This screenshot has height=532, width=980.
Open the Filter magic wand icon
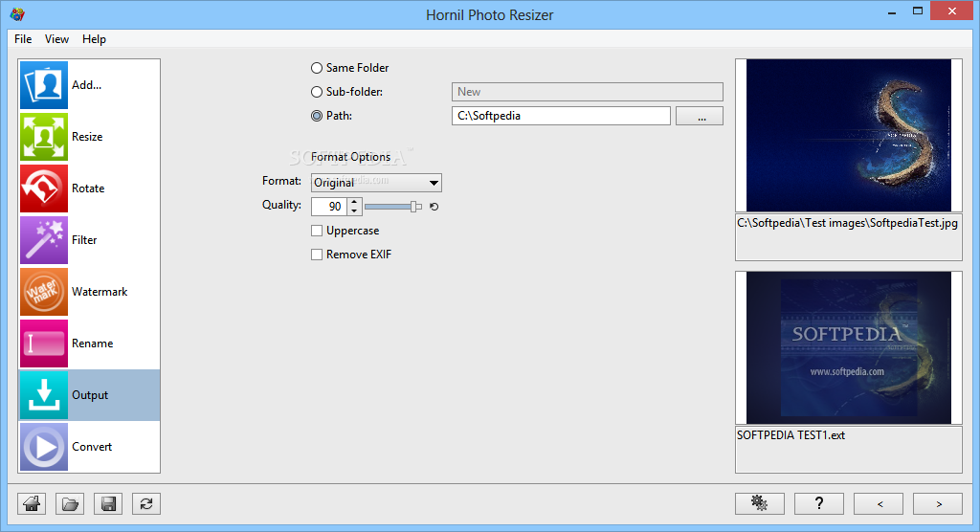44,240
